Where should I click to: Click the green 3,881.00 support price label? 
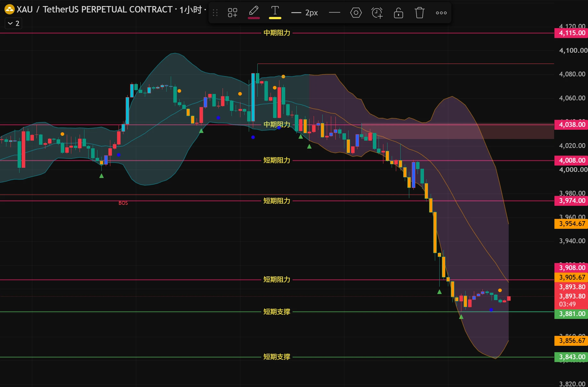pyautogui.click(x=571, y=314)
